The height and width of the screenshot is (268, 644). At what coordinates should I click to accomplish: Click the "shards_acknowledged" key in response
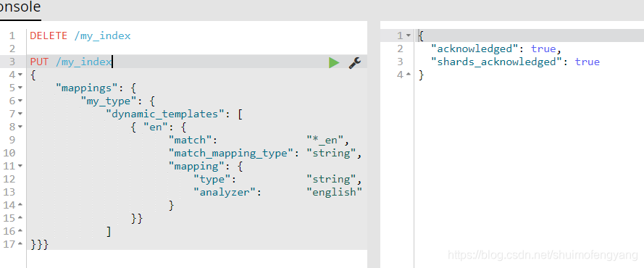tap(496, 62)
